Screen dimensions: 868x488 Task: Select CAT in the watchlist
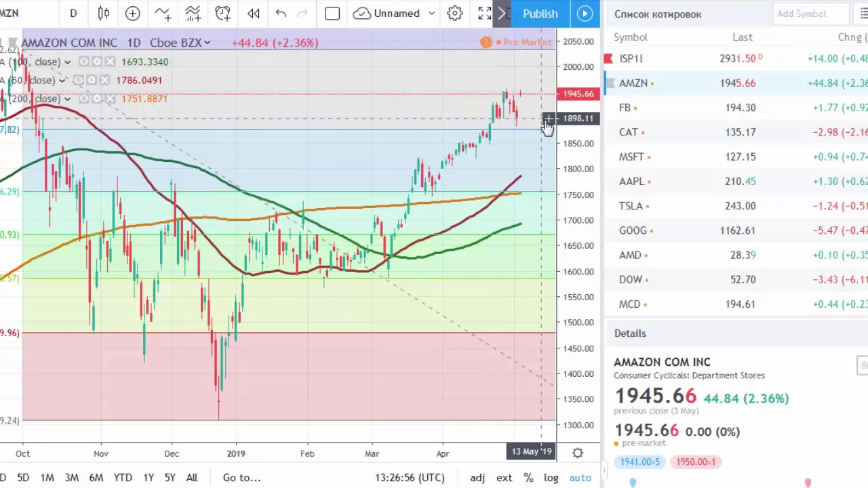pyautogui.click(x=736, y=132)
